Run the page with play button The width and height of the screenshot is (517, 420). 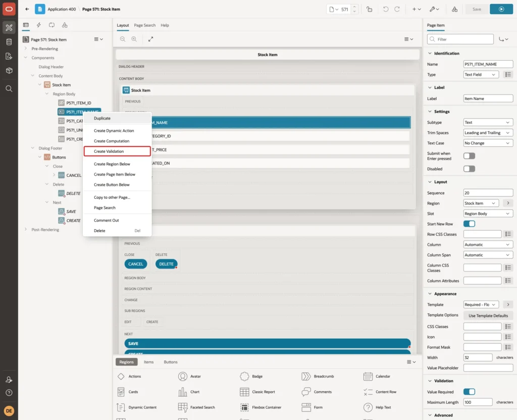(501, 9)
